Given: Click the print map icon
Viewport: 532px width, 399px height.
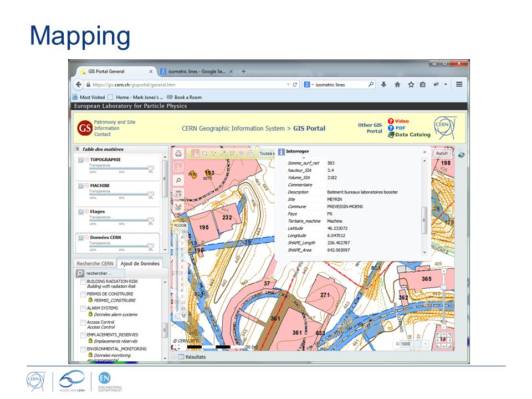Looking at the screenshot, I should [178, 154].
